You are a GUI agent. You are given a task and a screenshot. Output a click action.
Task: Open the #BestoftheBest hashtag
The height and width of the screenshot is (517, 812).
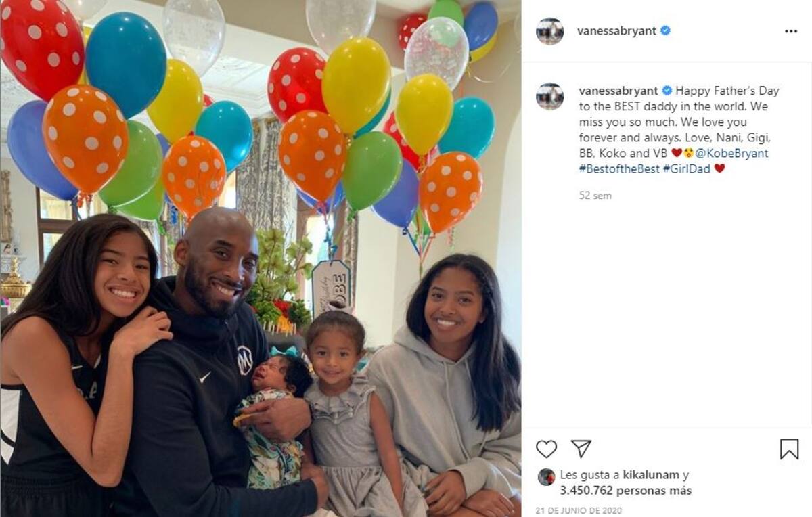[x=619, y=168]
